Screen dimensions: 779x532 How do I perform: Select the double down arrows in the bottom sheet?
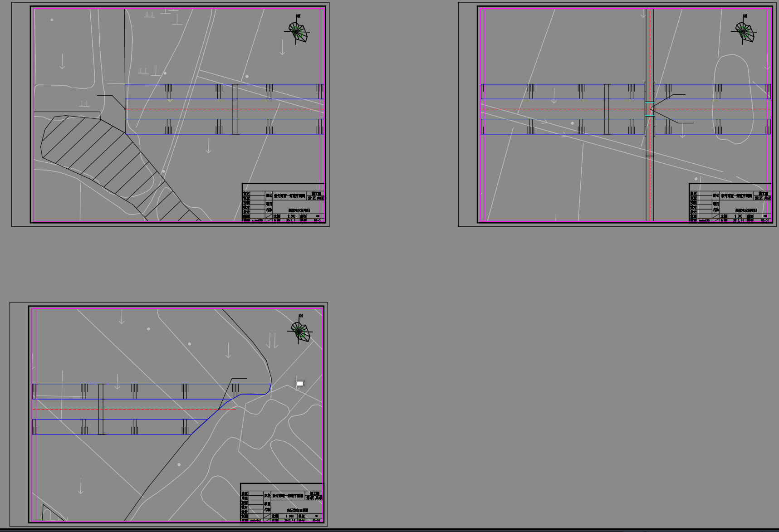click(x=272, y=341)
